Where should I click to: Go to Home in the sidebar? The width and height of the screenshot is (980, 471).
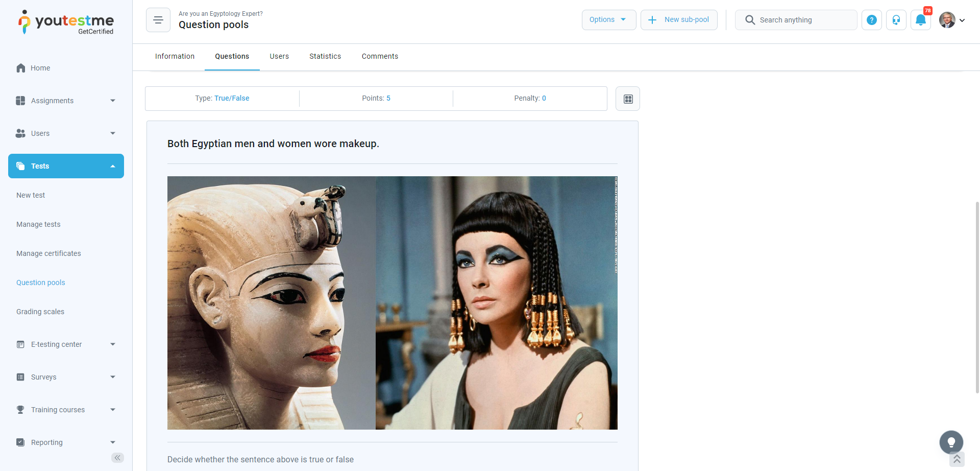[x=40, y=68]
